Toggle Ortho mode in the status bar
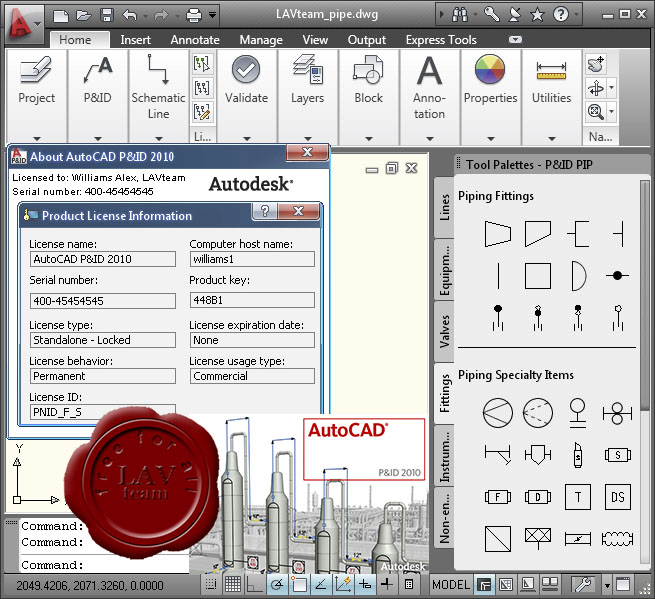This screenshot has height=599, width=655. (254, 584)
